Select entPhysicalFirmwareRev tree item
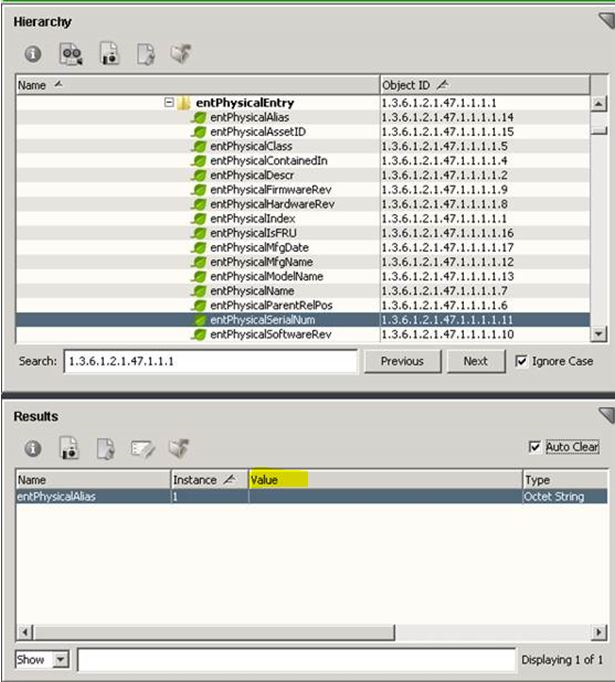This screenshot has height=682, width=615. click(271, 190)
